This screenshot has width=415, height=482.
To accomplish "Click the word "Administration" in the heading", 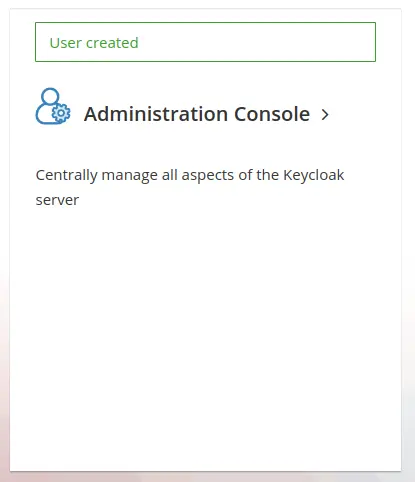I will (x=156, y=114).
